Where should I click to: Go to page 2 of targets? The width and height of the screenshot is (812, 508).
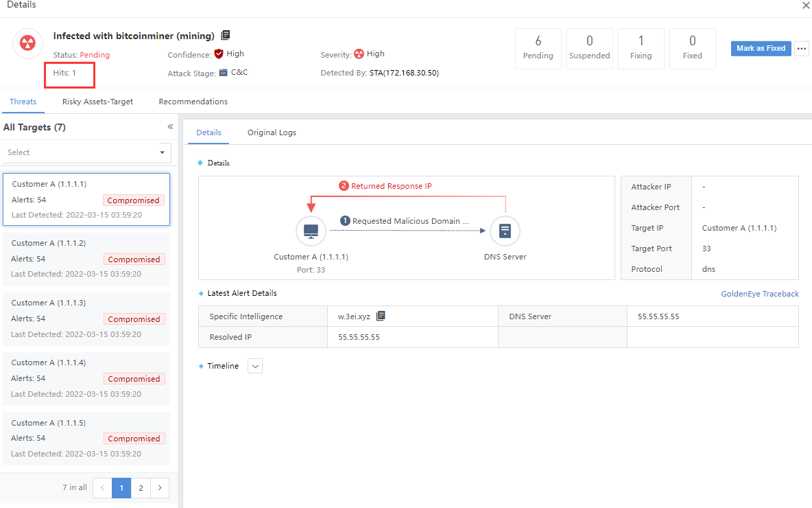coord(141,488)
